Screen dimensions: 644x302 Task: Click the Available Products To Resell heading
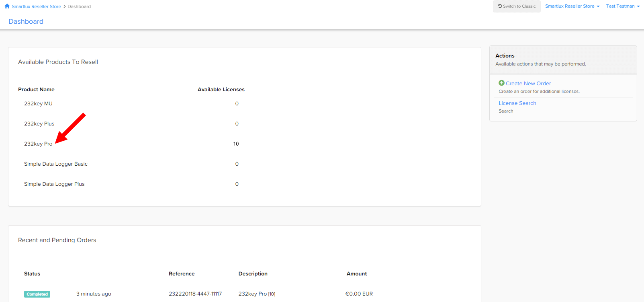point(58,62)
